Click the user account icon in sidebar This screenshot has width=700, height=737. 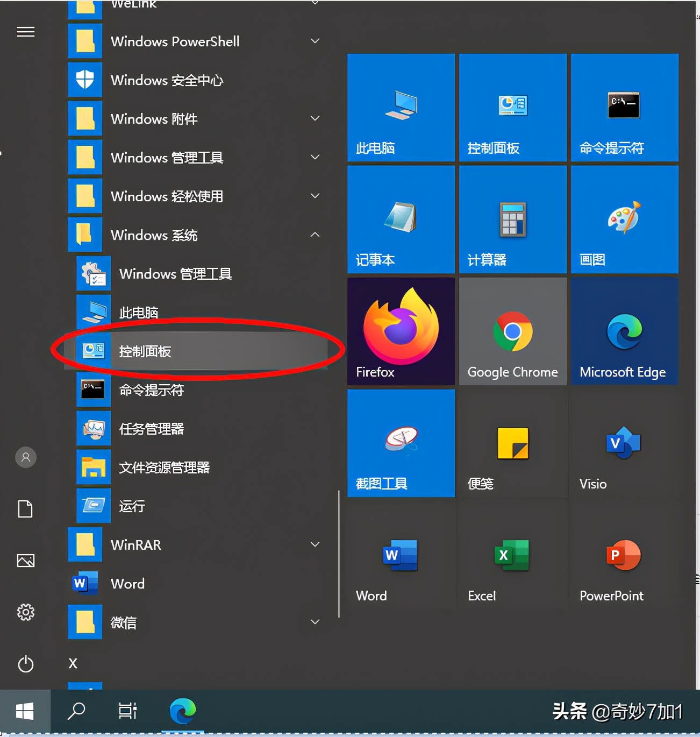(x=25, y=457)
